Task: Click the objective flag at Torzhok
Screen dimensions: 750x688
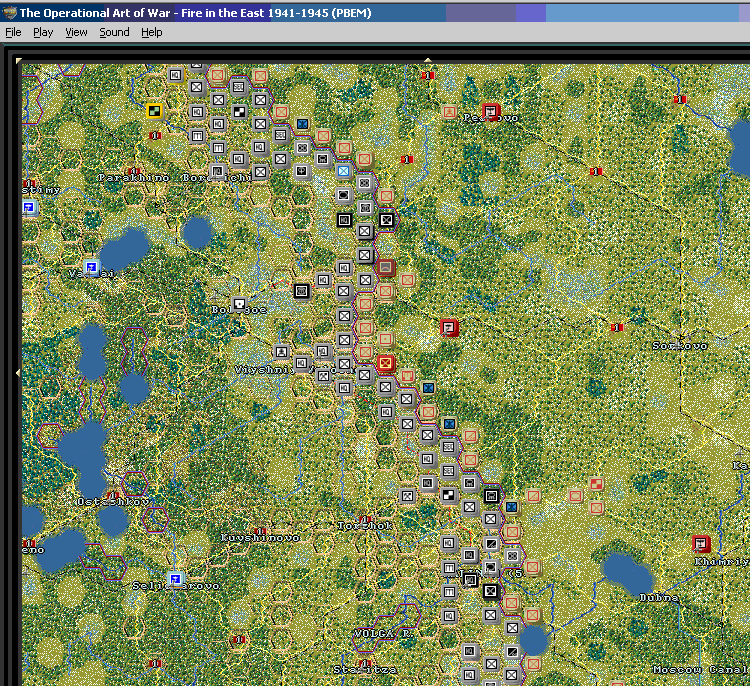Action: pyautogui.click(x=365, y=519)
